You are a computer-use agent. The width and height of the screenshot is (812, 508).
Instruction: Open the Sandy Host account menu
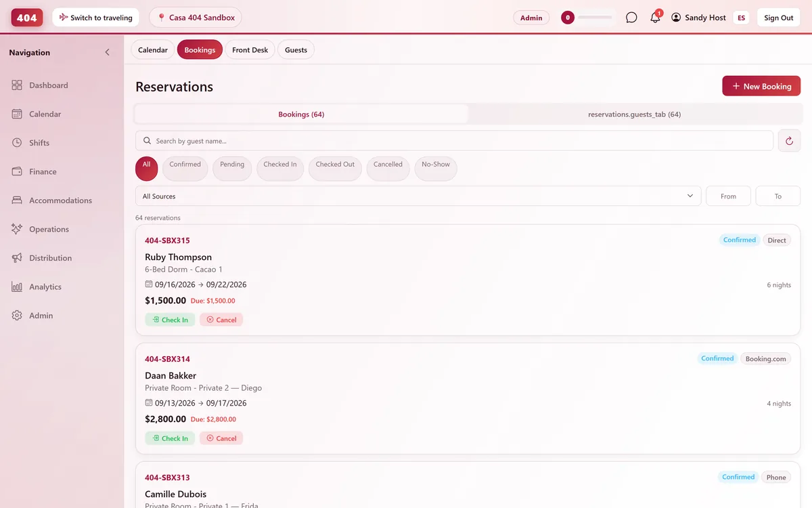698,18
